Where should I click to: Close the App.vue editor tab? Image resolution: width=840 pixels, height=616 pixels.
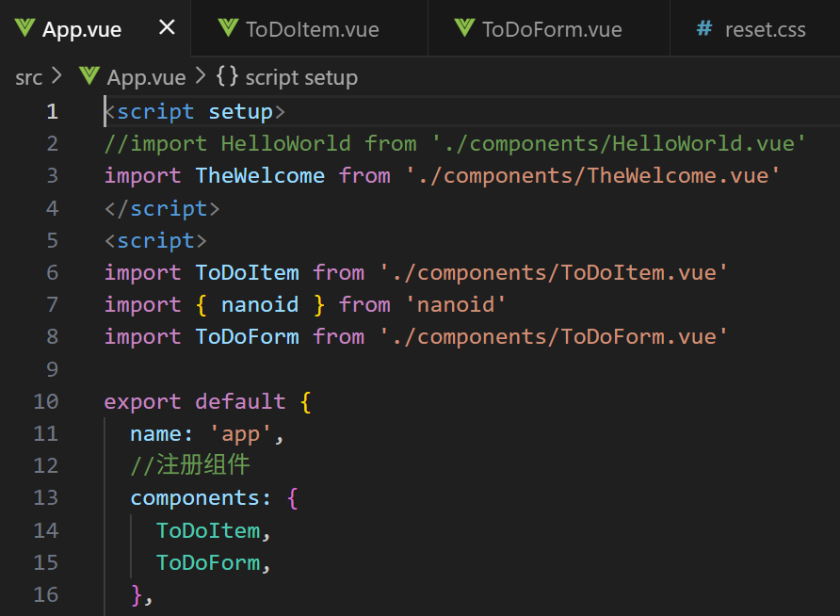(166, 27)
